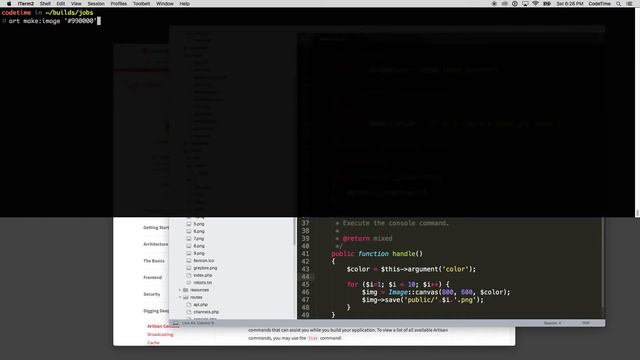Click the editor sidebar vertical scrollbar
Image resolution: width=640 pixels, height=360 pixels.
pyautogui.click(x=294, y=231)
